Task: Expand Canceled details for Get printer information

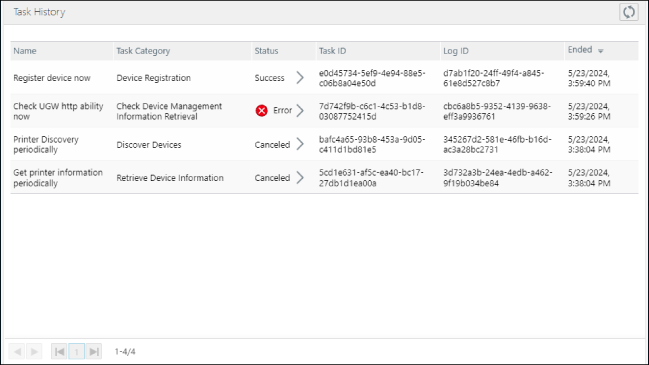Action: tap(300, 178)
